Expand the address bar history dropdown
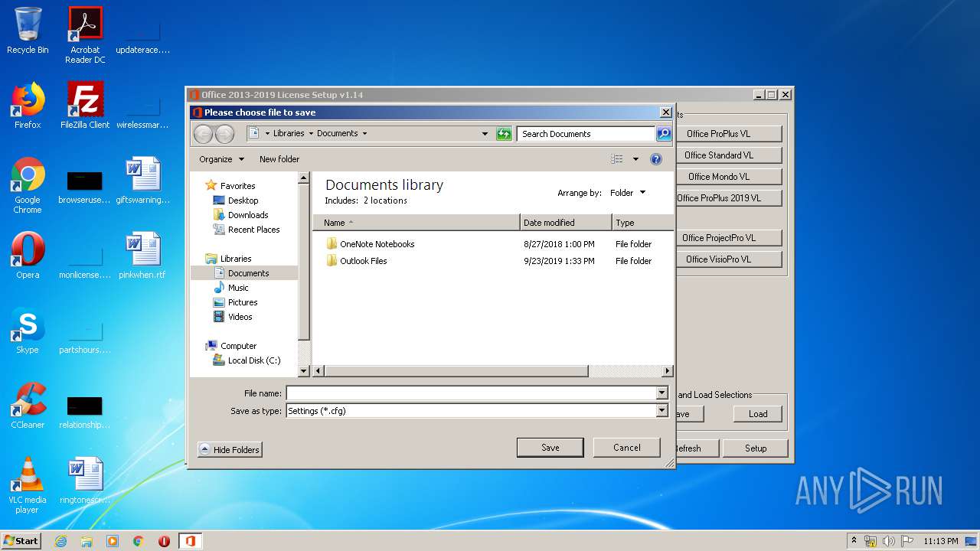Viewport: 980px width, 551px height. coord(485,134)
